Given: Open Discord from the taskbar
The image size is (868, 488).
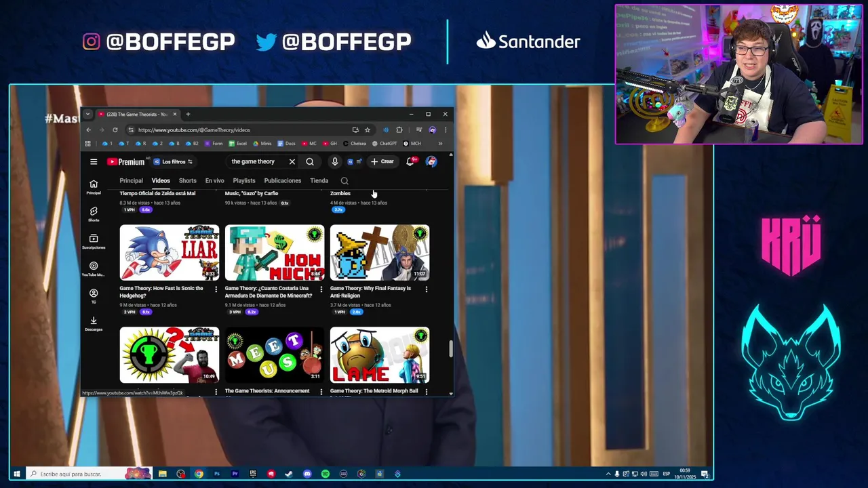Looking at the screenshot, I should (307, 474).
